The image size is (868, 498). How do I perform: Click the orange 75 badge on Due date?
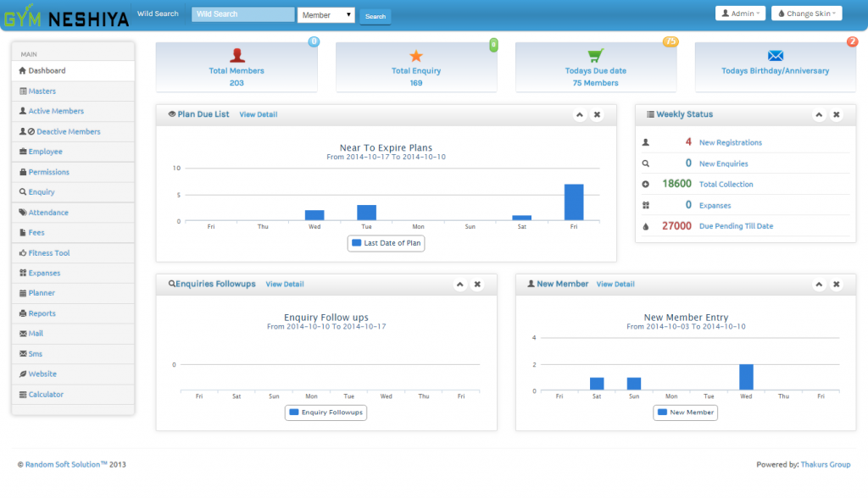[670, 41]
